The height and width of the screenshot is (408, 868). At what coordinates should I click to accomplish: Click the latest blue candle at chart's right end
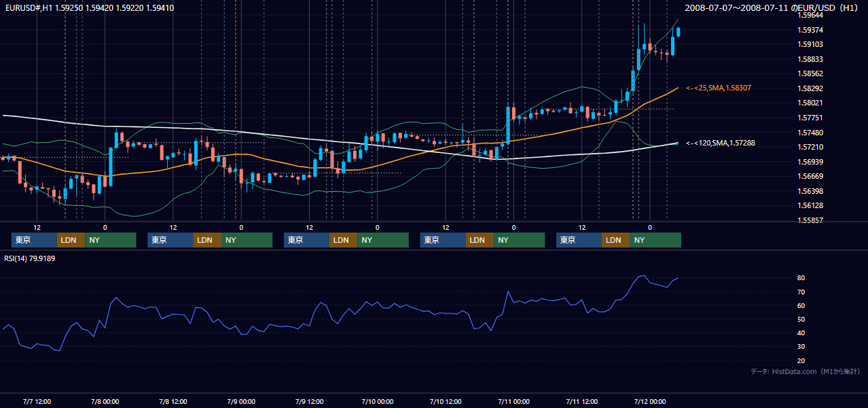point(678,31)
